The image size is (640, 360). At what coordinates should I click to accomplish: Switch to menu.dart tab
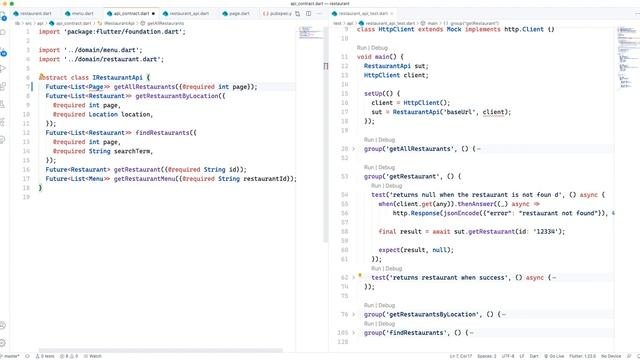tap(80, 13)
